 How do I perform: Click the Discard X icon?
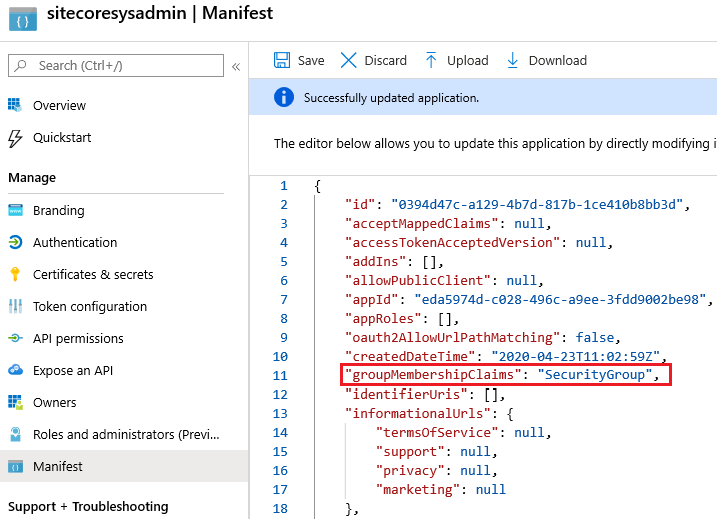(348, 60)
